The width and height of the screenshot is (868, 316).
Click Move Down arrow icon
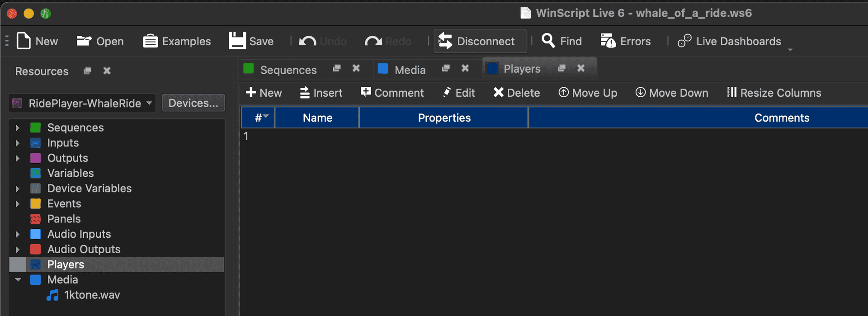pyautogui.click(x=640, y=93)
